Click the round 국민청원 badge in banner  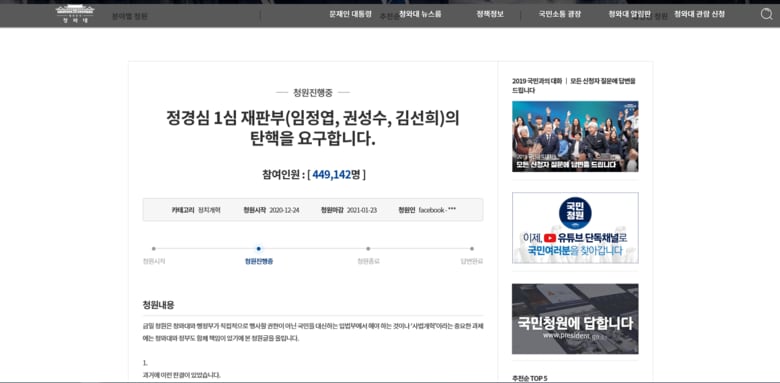click(575, 213)
